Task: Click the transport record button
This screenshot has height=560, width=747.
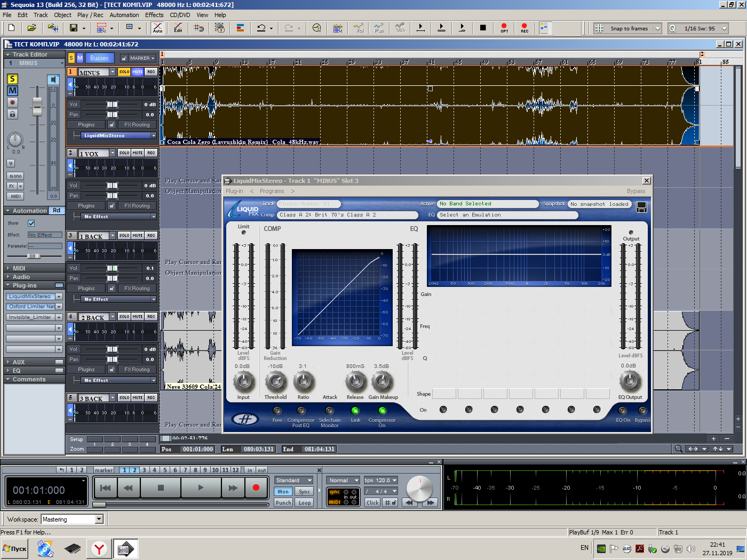Action: (256, 487)
